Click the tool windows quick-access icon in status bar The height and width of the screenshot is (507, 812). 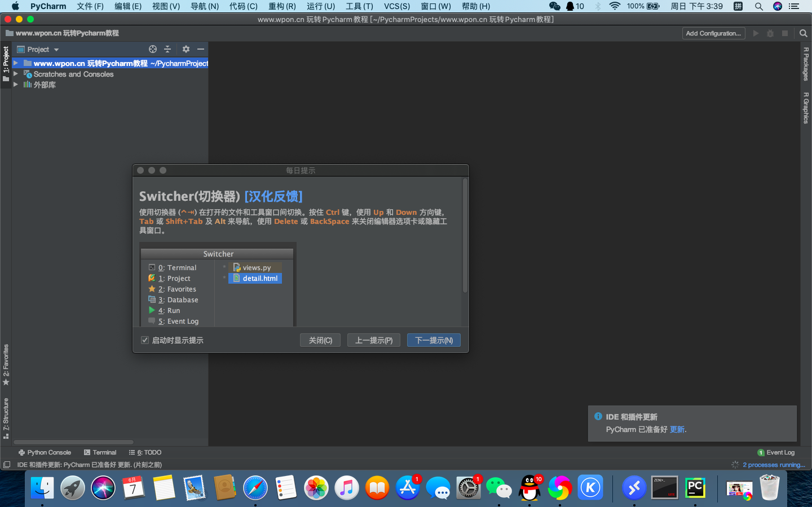[x=7, y=465]
